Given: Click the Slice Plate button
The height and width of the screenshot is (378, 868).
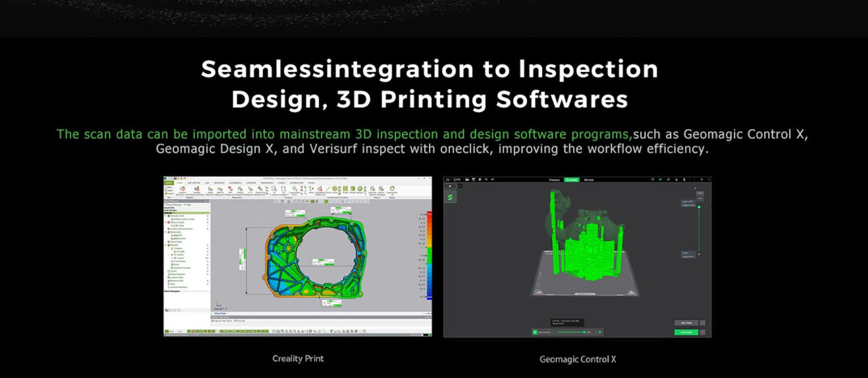Looking at the screenshot, I should tap(686, 323).
